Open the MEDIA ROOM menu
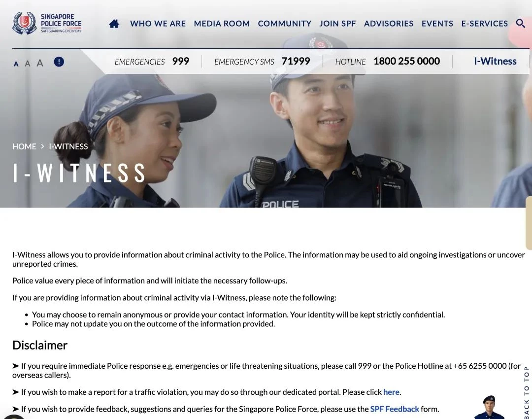The width and height of the screenshot is (532, 419). [222, 24]
